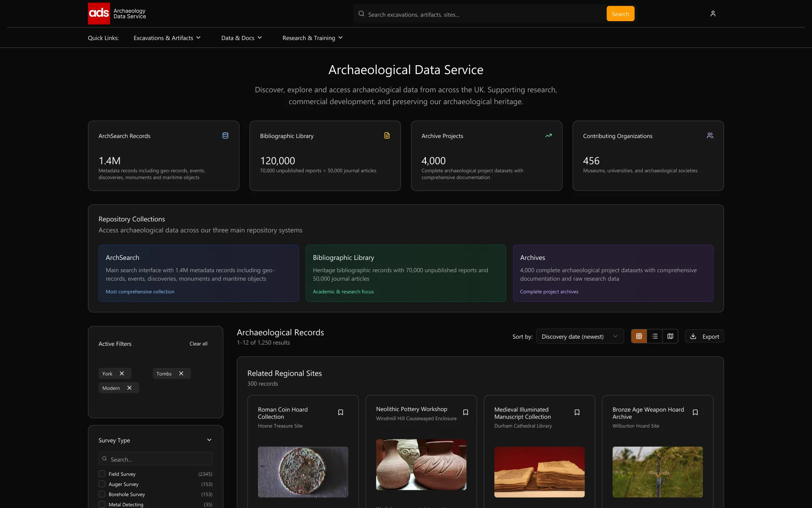Select the grid view icon

[639, 336]
